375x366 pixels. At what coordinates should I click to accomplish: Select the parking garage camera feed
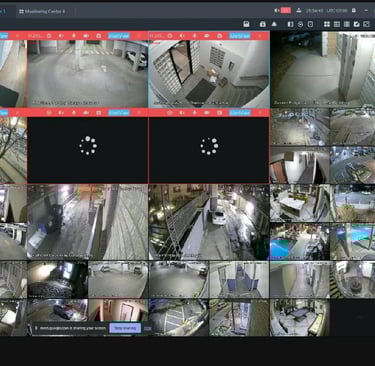pyautogui.click(x=88, y=74)
